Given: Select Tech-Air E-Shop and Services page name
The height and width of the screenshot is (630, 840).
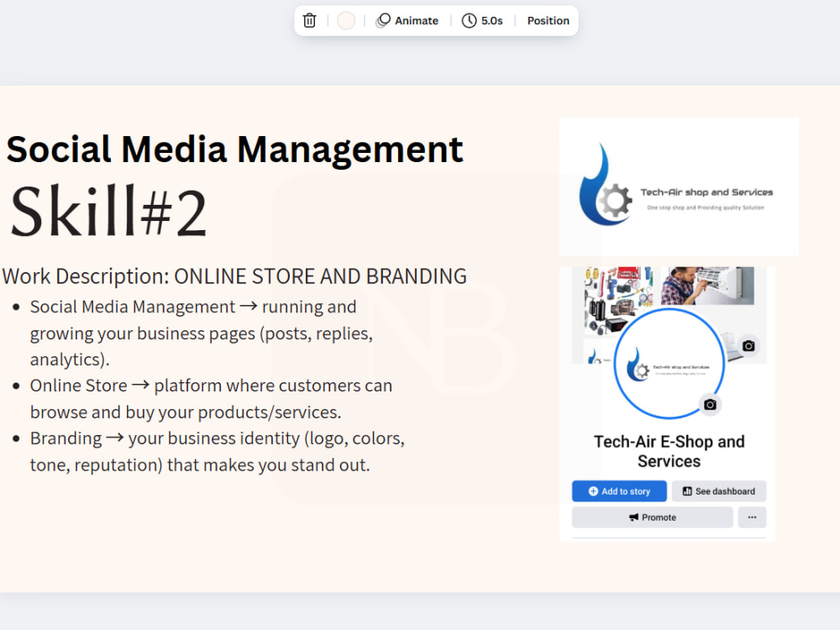Looking at the screenshot, I should [x=669, y=451].
